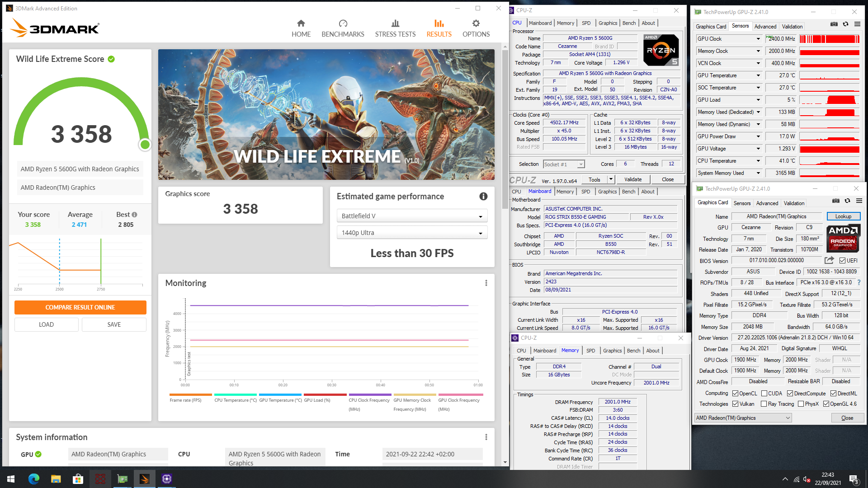This screenshot has height=488, width=868.
Task: Open GPU Clock sensor dropdown
Action: pyautogui.click(x=758, y=39)
